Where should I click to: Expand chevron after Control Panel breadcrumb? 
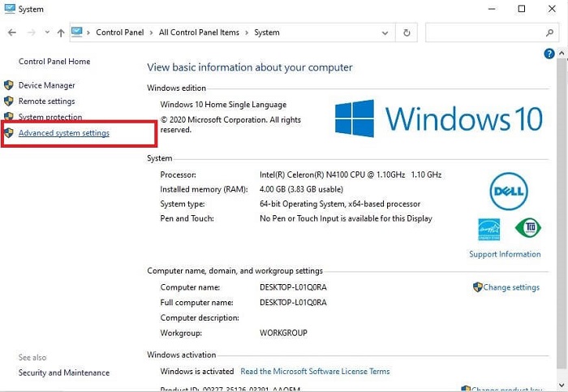152,32
